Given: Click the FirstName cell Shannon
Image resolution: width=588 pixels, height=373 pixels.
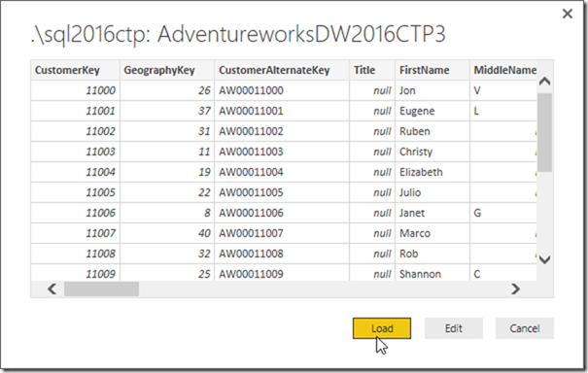Looking at the screenshot, I should 432,273.
